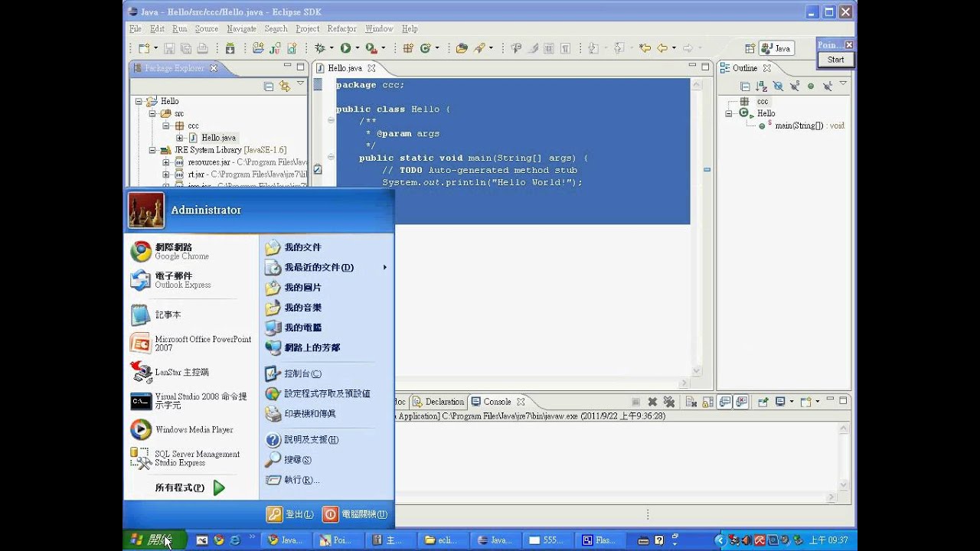Image resolution: width=980 pixels, height=551 pixels.
Task: Click the New Java Package icon
Action: (x=408, y=48)
